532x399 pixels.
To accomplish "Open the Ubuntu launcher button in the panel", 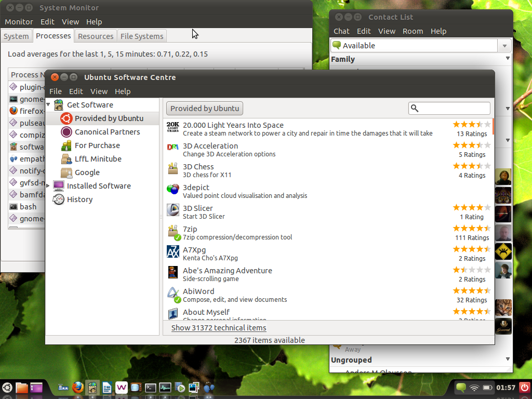I will pos(7,388).
